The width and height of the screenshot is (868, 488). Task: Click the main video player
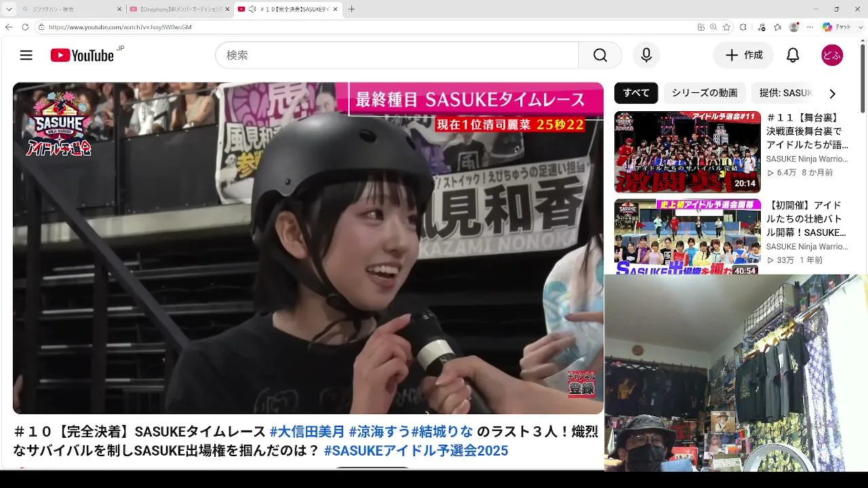click(308, 248)
